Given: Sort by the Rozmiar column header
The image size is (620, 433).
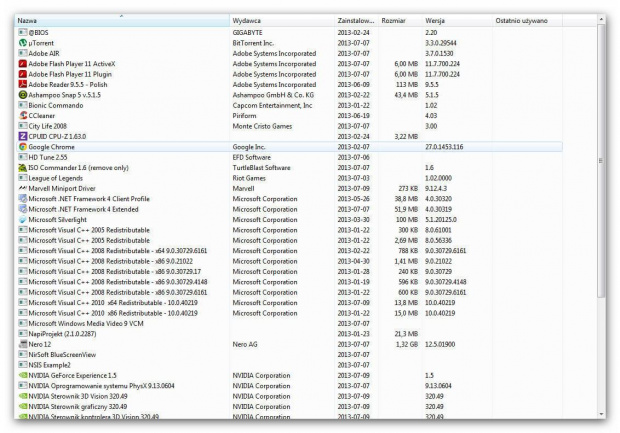Looking at the screenshot, I should [400, 21].
